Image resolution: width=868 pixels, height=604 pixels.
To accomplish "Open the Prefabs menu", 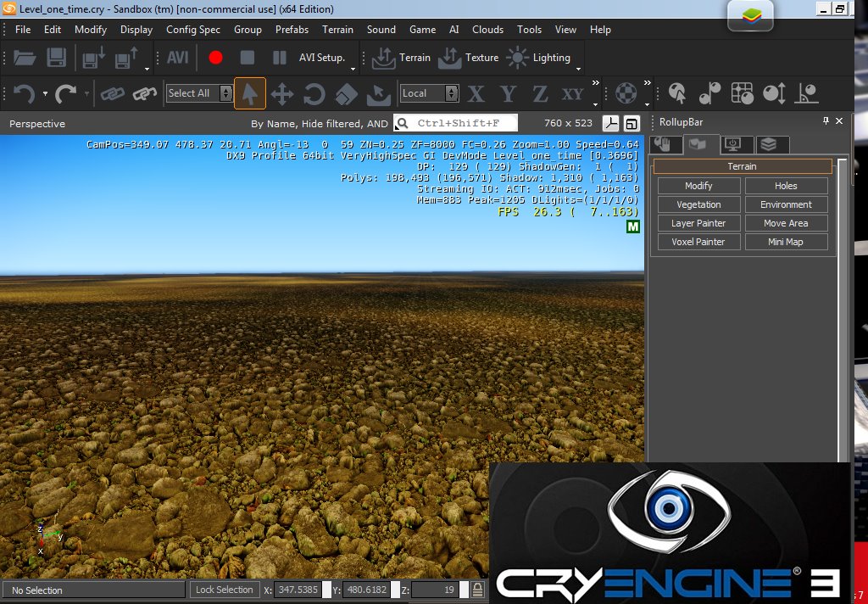I will coord(292,30).
